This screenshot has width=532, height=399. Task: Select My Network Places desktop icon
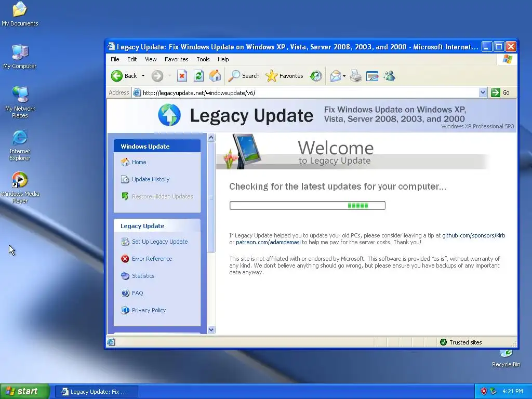coord(20,102)
